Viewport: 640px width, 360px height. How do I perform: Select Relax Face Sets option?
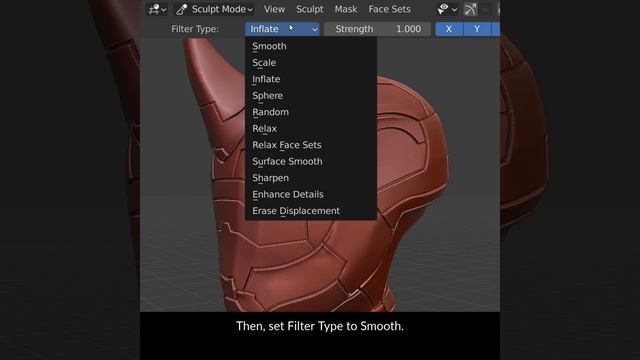[310, 145]
